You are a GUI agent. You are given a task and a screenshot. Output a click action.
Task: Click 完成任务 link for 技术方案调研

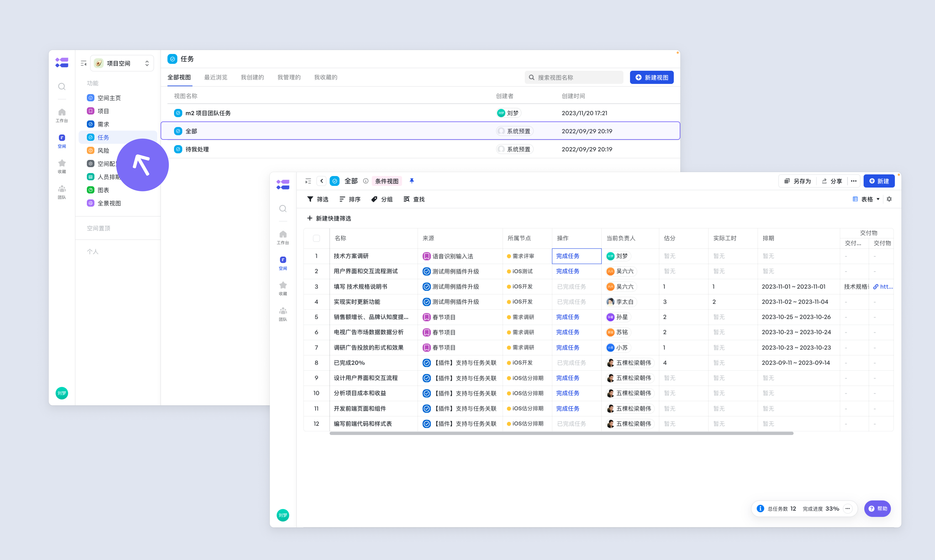click(568, 256)
